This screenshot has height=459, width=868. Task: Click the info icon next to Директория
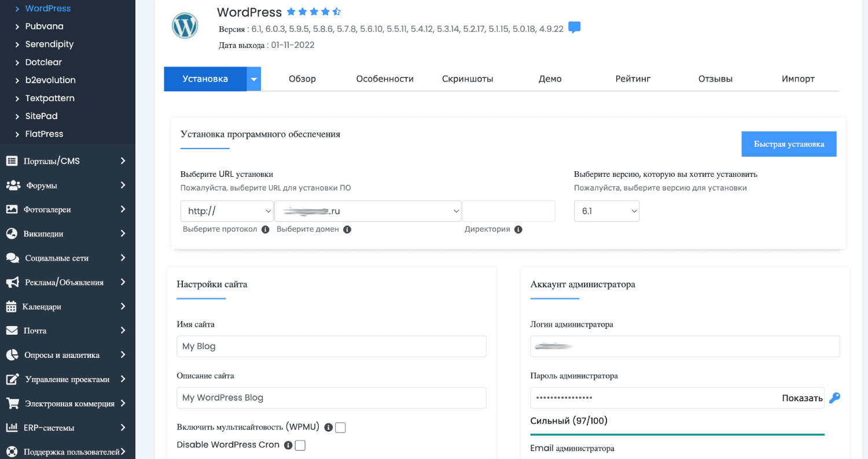coord(518,229)
